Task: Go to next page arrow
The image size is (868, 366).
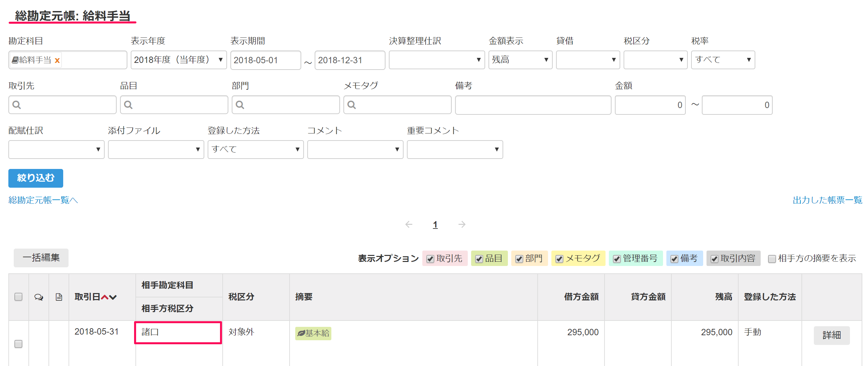Action: click(462, 224)
